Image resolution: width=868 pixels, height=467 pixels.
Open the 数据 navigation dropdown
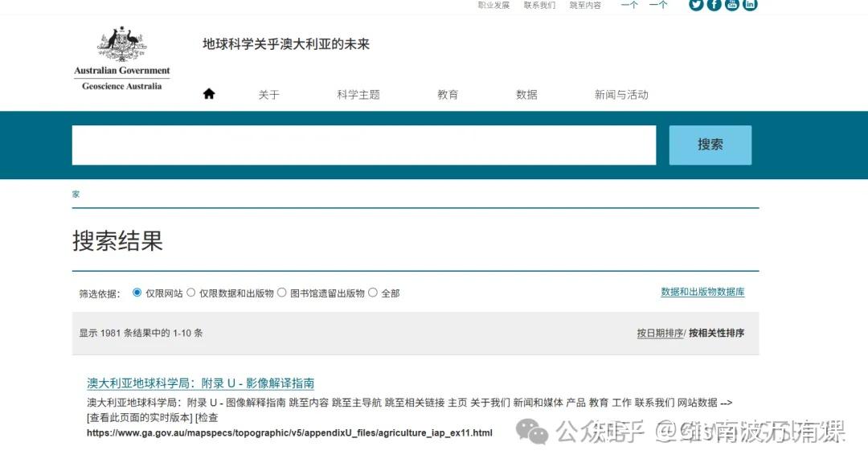tap(526, 94)
